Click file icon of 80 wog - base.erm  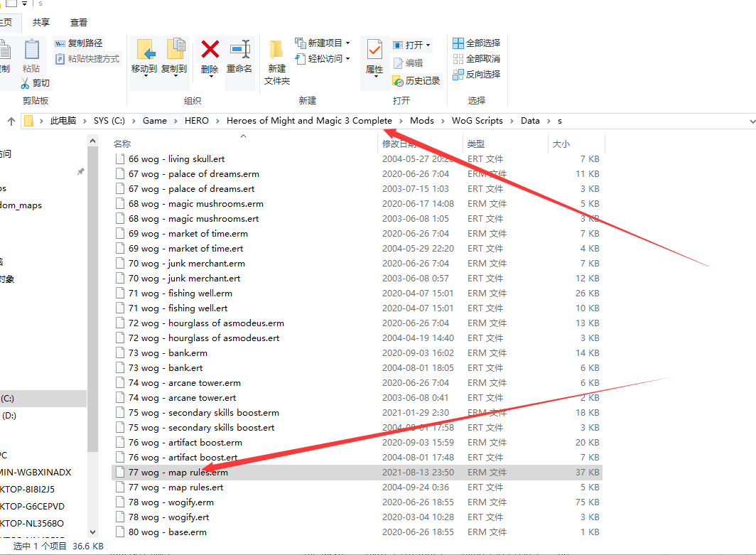(x=120, y=532)
